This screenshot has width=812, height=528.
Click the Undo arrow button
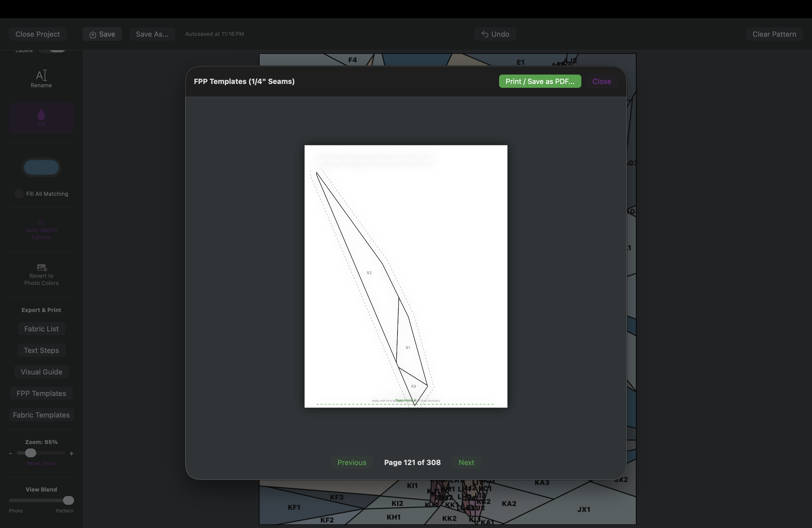point(495,34)
